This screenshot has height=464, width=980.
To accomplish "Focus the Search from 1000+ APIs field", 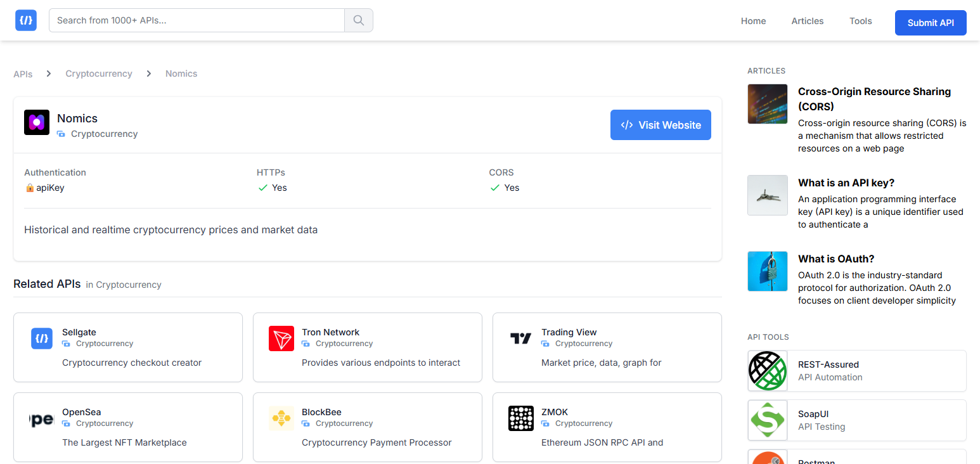I will (197, 20).
